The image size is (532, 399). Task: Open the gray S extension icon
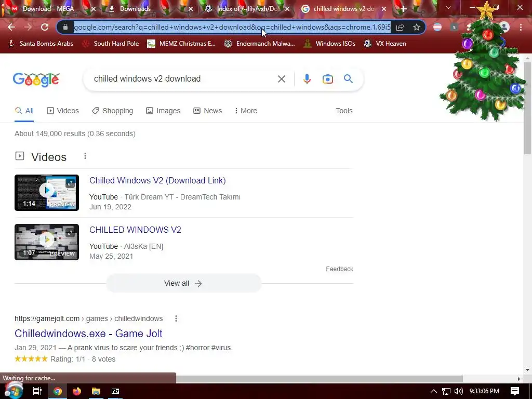click(454, 27)
